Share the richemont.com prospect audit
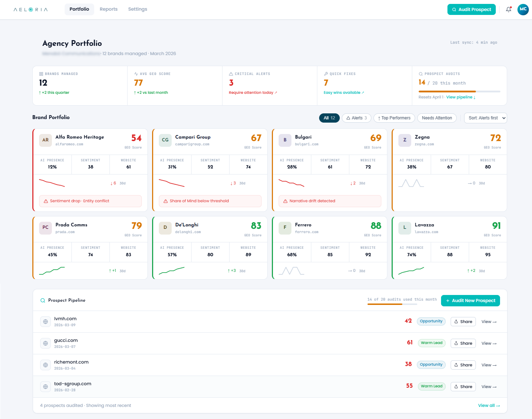This screenshot has width=532, height=419. click(x=463, y=365)
